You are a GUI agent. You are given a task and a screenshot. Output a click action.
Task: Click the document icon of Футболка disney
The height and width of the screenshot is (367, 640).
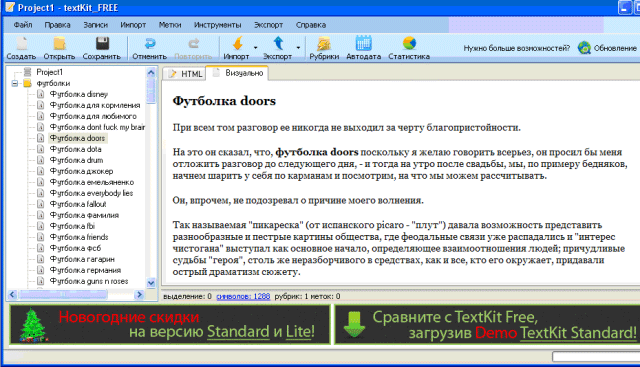(x=40, y=94)
